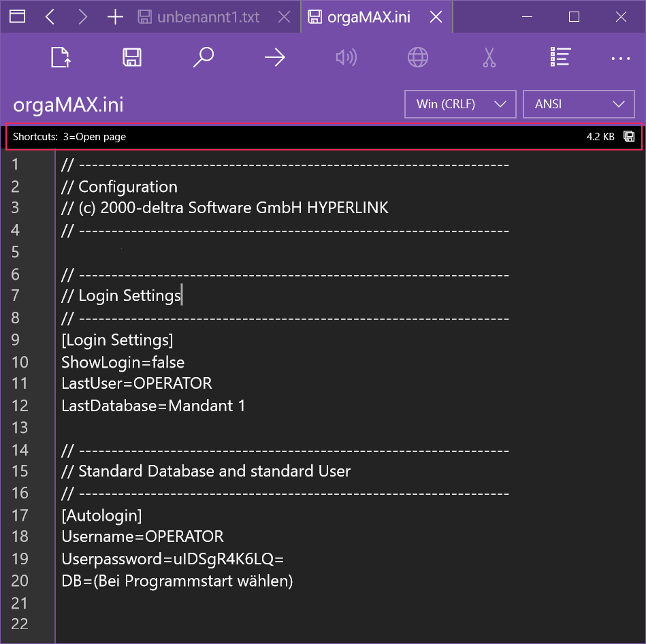Click the 'LastUser=OPERATOR' line
The width and height of the screenshot is (646, 644).
click(x=137, y=383)
